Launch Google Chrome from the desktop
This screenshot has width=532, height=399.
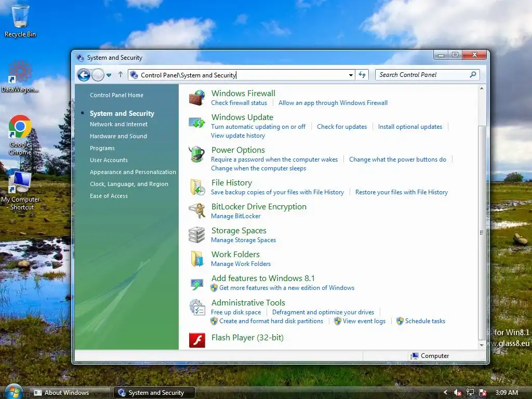tap(20, 136)
